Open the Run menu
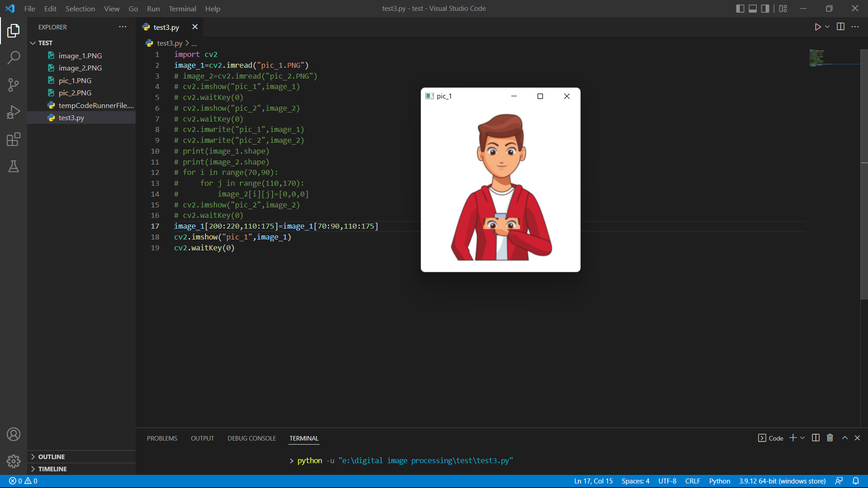 point(153,9)
